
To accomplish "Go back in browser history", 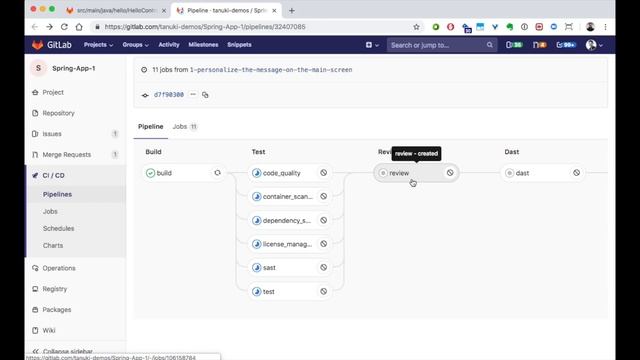I will (x=35, y=27).
